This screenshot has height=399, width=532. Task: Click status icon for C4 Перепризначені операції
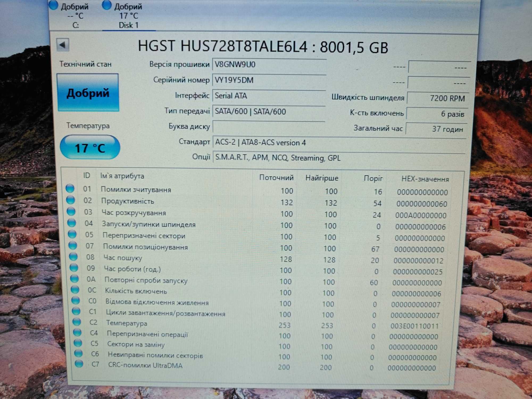click(x=77, y=332)
